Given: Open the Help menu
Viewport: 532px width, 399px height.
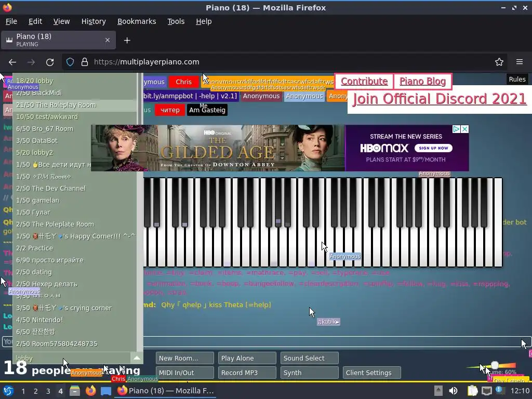Looking at the screenshot, I should click(x=204, y=21).
